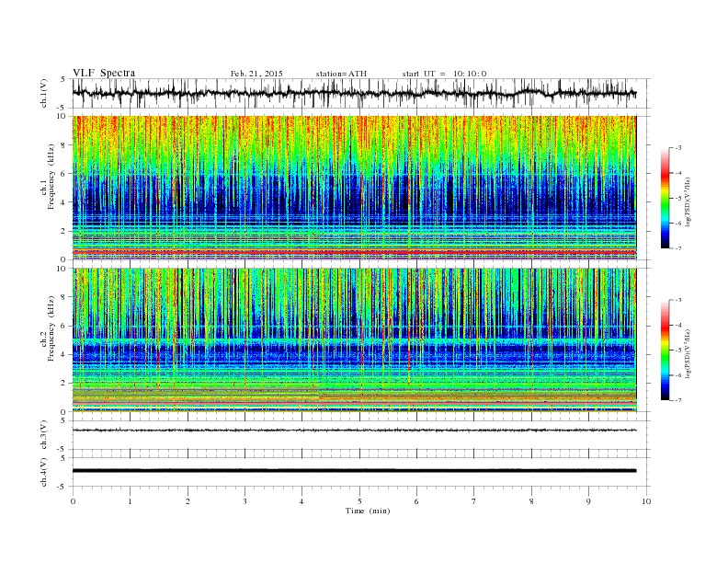The image size is (728, 563).
Task: Click the "10" minute tick on the time axis
Action: (x=646, y=501)
